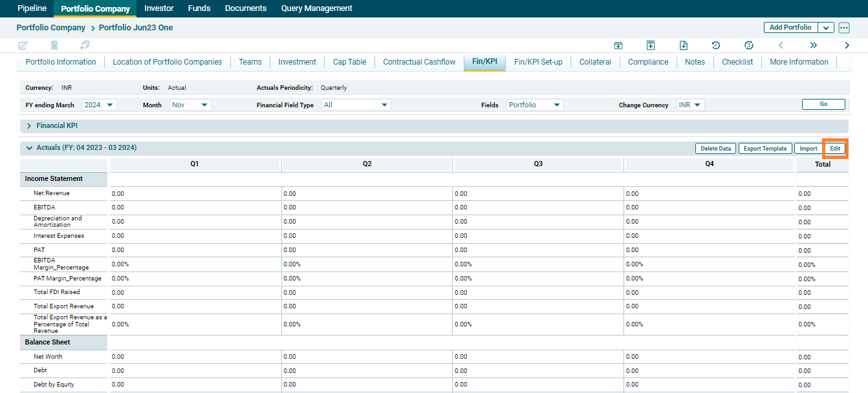The image size is (868, 393).
Task: Open the Financial Field Type dropdown
Action: click(x=356, y=105)
